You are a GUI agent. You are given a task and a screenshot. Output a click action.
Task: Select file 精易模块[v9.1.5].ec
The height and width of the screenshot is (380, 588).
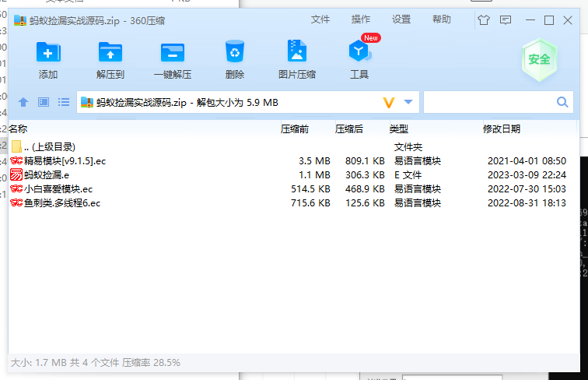(x=294, y=160)
